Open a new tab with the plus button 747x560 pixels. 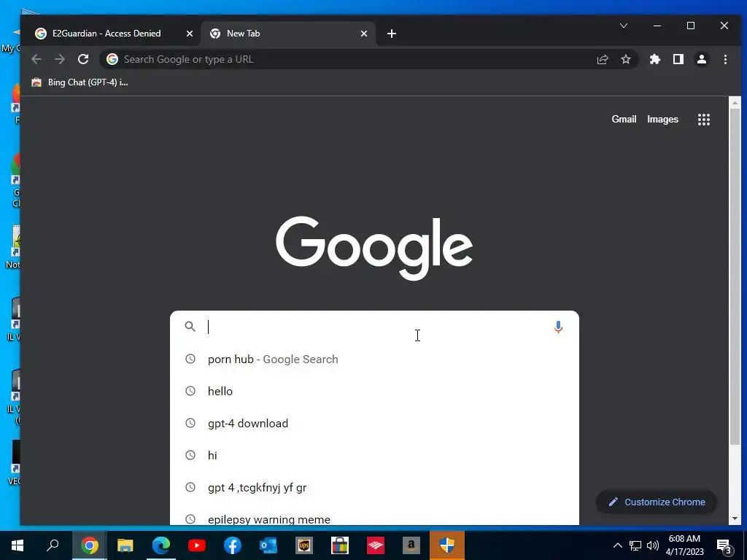point(392,34)
